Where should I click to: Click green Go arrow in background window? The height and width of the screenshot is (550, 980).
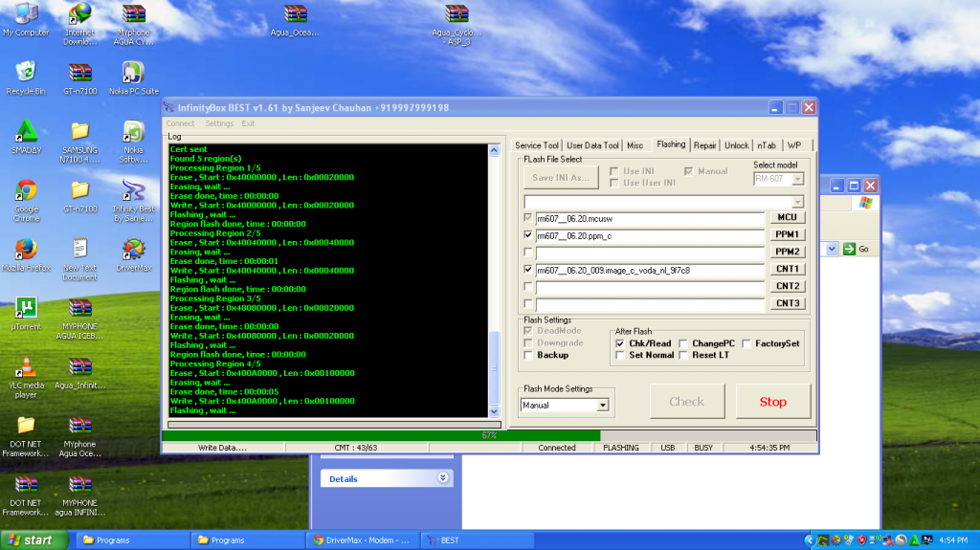[x=849, y=249]
